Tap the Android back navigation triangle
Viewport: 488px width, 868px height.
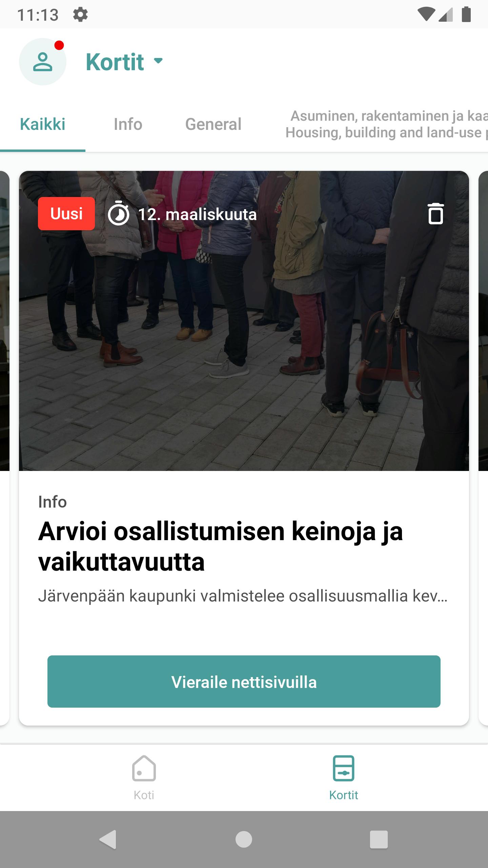tap(108, 840)
